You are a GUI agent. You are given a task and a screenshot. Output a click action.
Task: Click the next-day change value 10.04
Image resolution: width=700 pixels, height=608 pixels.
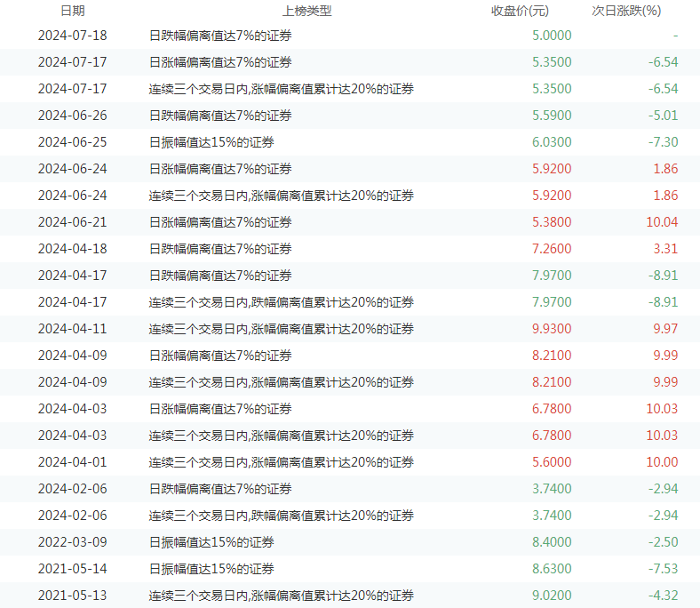pos(662,222)
